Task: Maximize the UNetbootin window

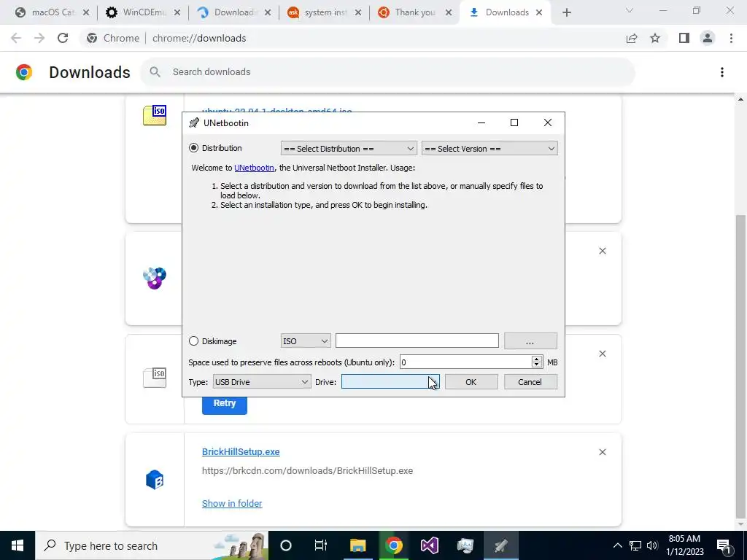Action: 514,122
